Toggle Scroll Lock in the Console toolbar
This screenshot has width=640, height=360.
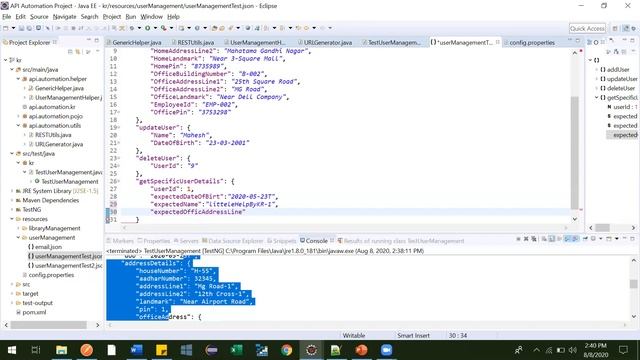(x=552, y=239)
